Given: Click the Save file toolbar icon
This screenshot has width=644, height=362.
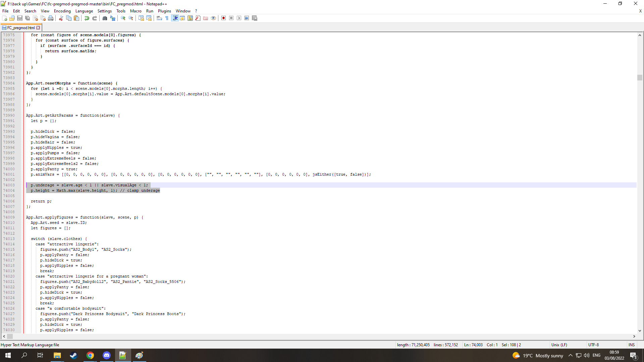Looking at the screenshot, I should coord(20,18).
